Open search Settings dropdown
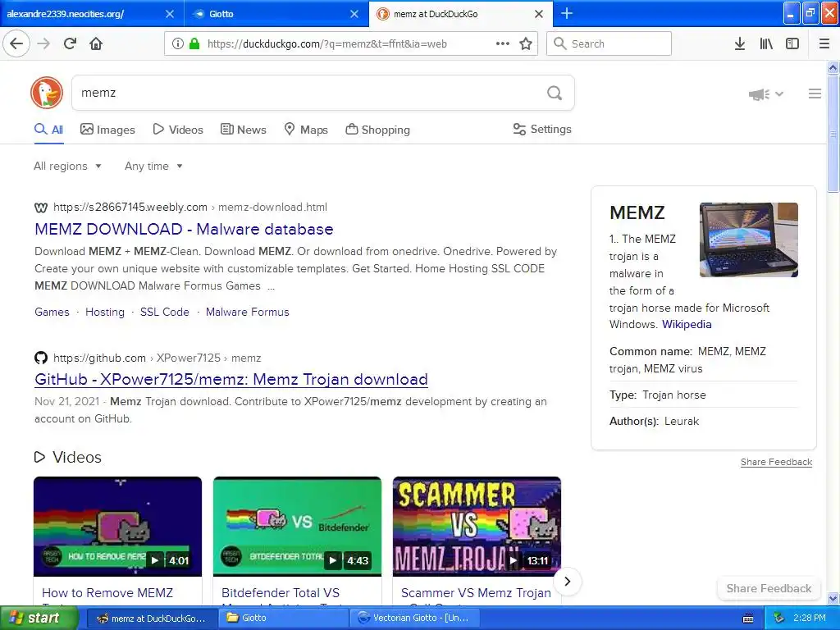The width and height of the screenshot is (840, 630). point(542,129)
